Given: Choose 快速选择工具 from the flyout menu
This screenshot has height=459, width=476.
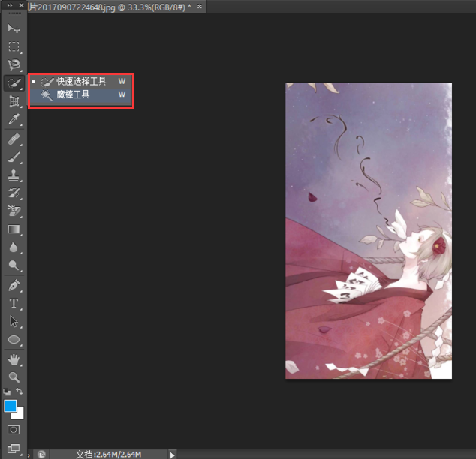Looking at the screenshot, I should pos(81,81).
